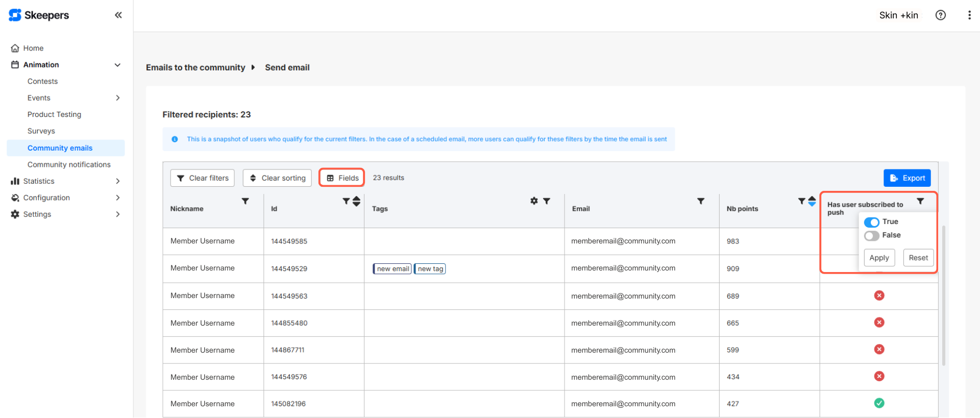Click the Nb points sort arrows

[x=812, y=201]
